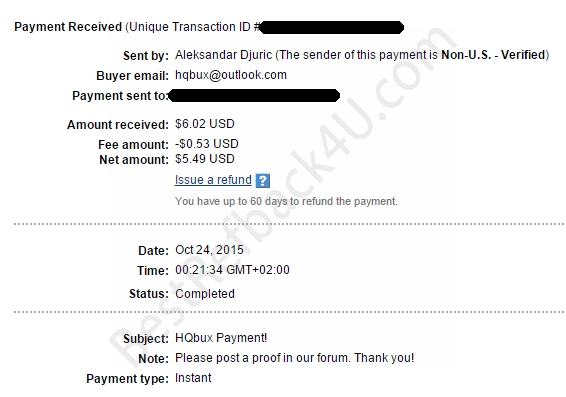This screenshot has width=566, height=397.
Task: Select the net amount $5.49 USD
Action: (205, 159)
